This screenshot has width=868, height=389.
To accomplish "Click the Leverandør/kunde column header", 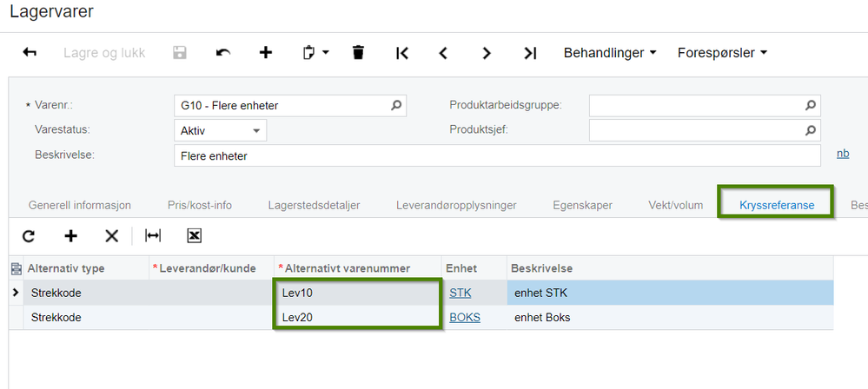I will (211, 268).
